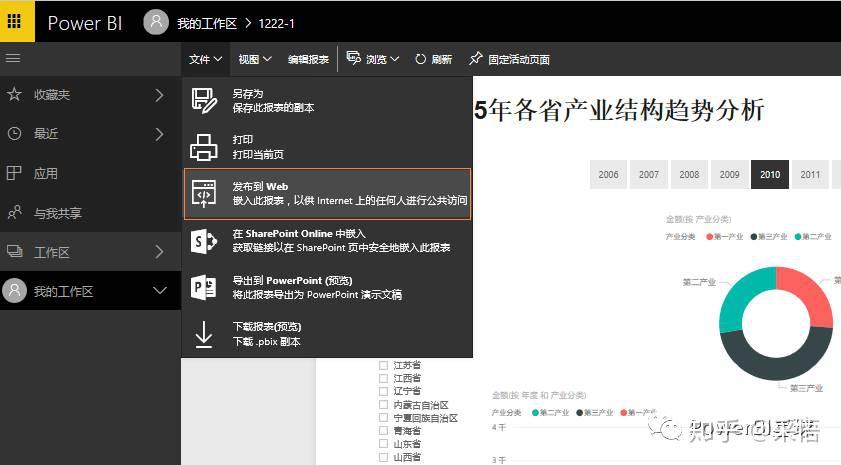The width and height of the screenshot is (841, 465).
Task: Check the 内蒙古自治区 checkbox
Action: click(383, 404)
